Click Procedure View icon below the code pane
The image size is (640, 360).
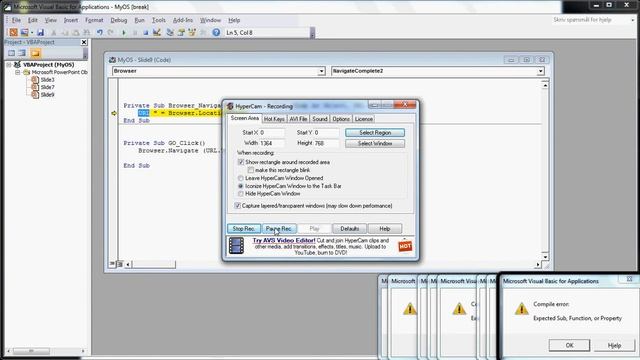[112, 264]
